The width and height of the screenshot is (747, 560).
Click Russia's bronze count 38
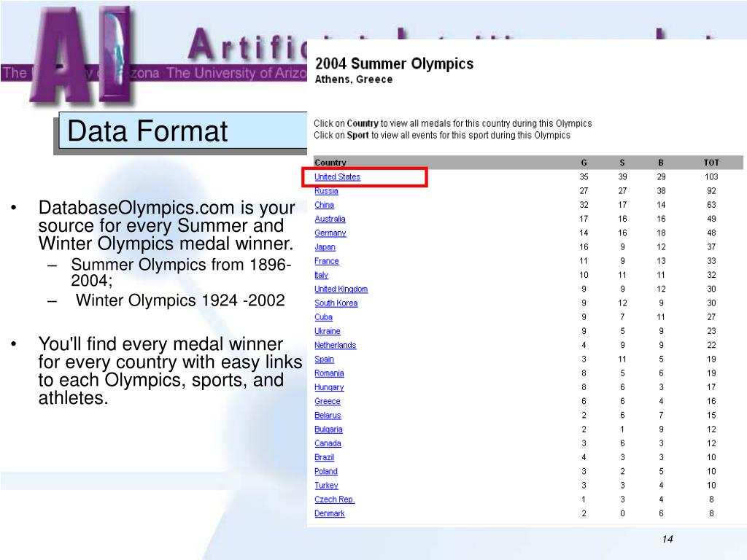click(x=661, y=191)
